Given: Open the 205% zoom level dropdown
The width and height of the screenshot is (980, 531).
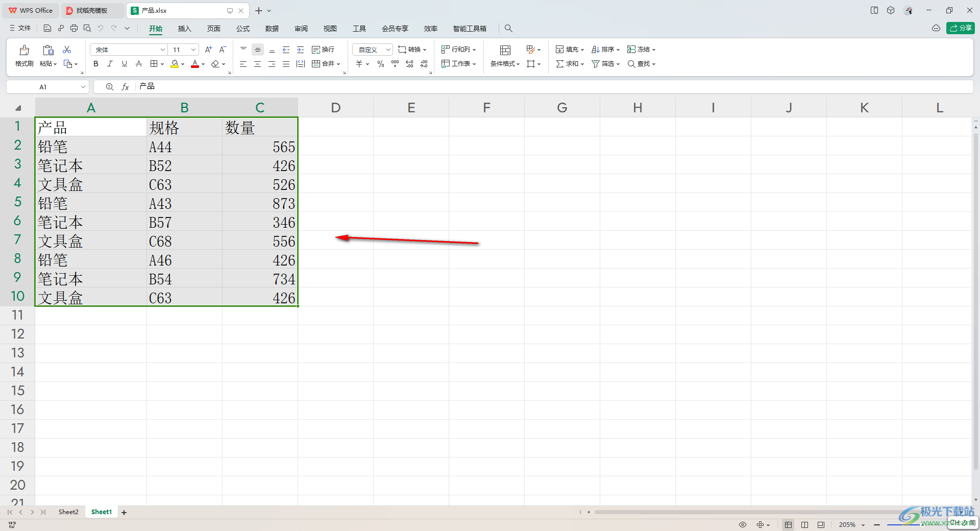Looking at the screenshot, I should [x=864, y=525].
